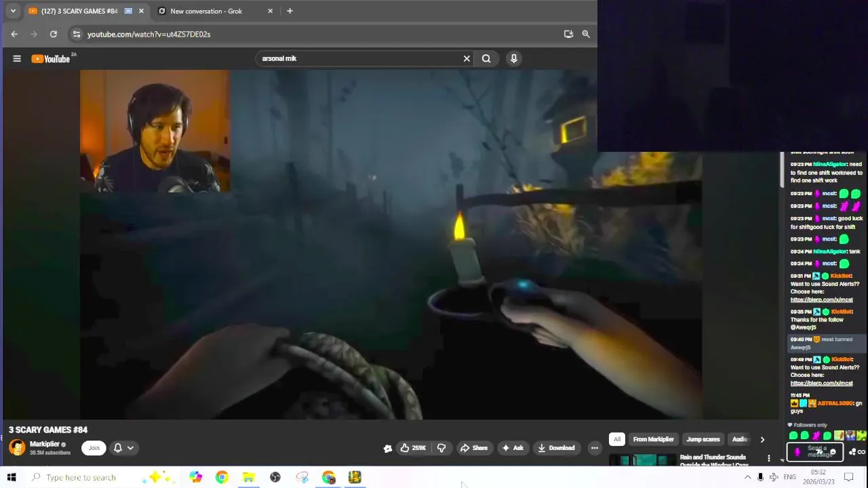Install app icon in address bar

pyautogui.click(x=568, y=34)
